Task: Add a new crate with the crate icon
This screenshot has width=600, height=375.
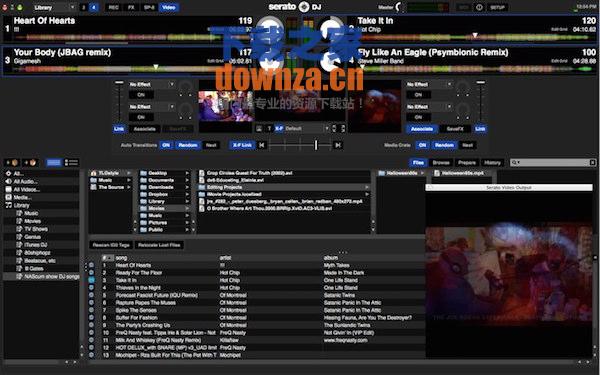Action: tap(12, 163)
